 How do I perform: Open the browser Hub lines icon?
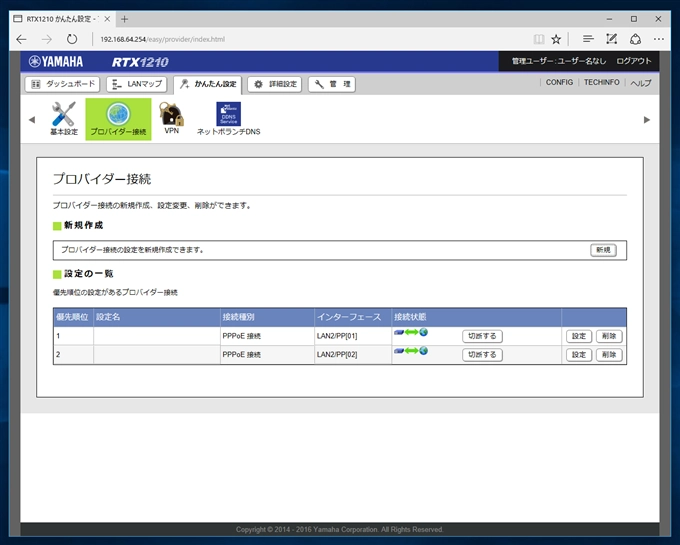pos(588,39)
